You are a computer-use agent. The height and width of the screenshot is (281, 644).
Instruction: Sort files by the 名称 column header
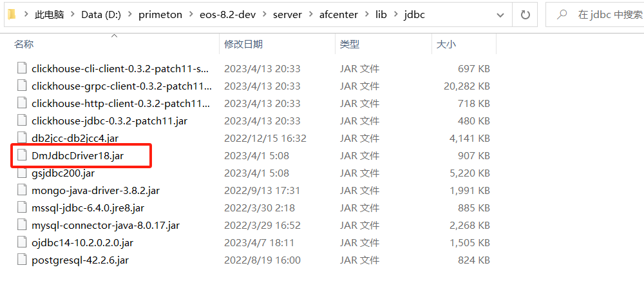coord(24,44)
